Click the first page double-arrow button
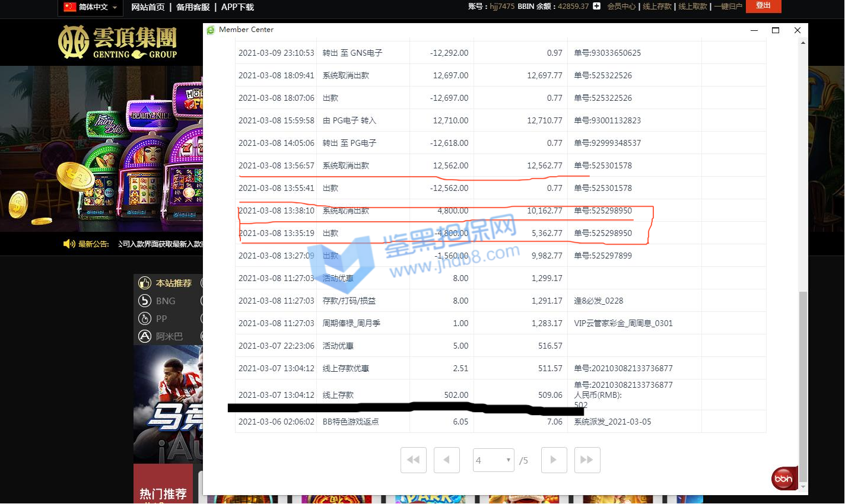The image size is (845, 504). 414,460
